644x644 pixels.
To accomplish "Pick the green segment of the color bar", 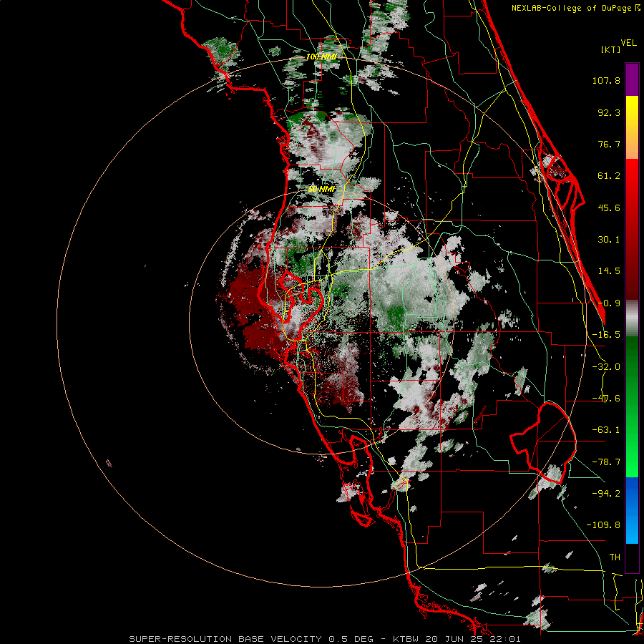I will [x=632, y=406].
